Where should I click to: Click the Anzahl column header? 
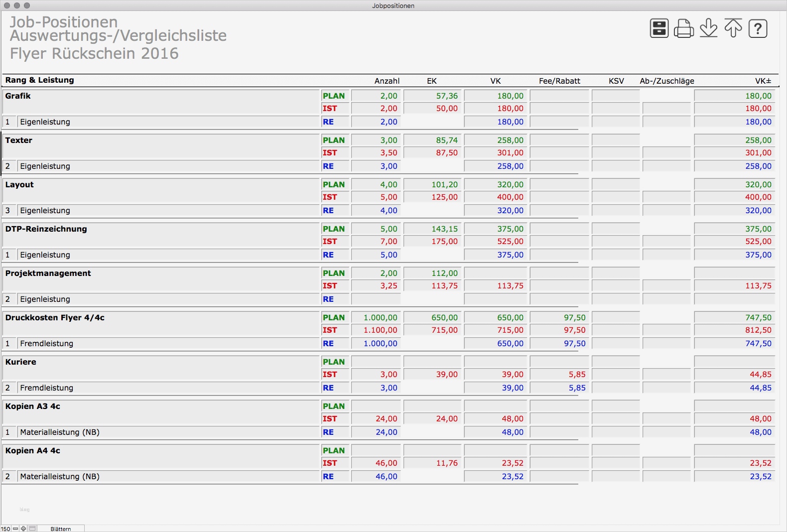click(x=387, y=81)
